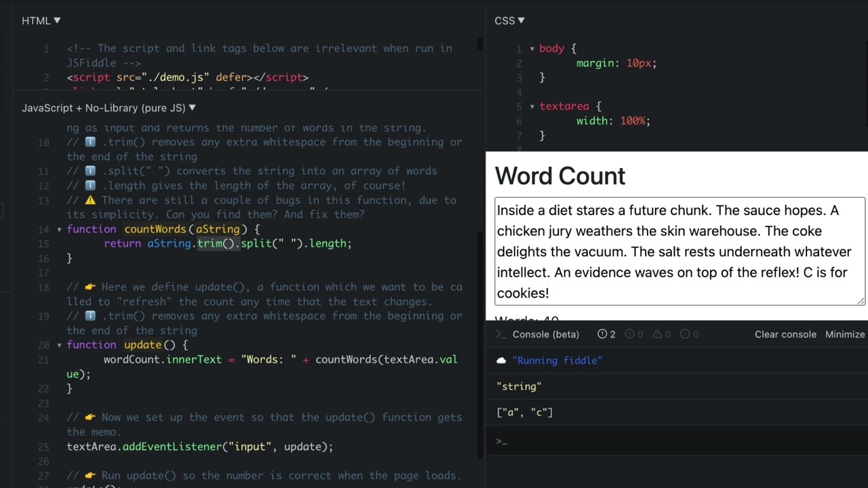Focus the console command input prompt
Screen dimensions: 868x488
pyautogui.click(x=678, y=441)
